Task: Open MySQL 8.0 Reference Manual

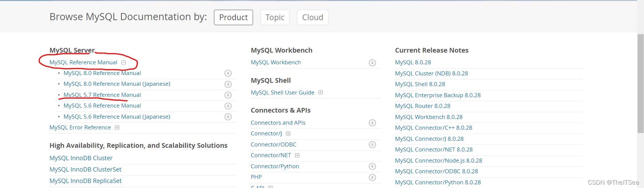Action: click(x=102, y=73)
